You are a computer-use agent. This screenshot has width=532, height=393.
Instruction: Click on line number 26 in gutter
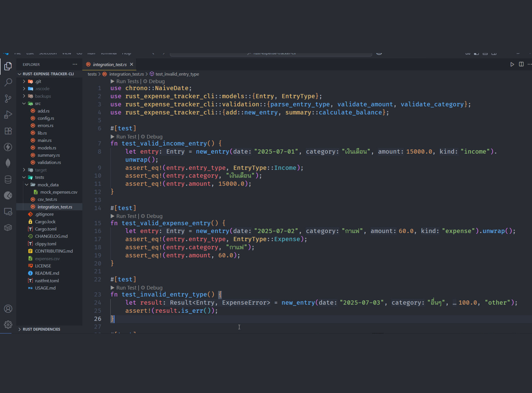[98, 319]
